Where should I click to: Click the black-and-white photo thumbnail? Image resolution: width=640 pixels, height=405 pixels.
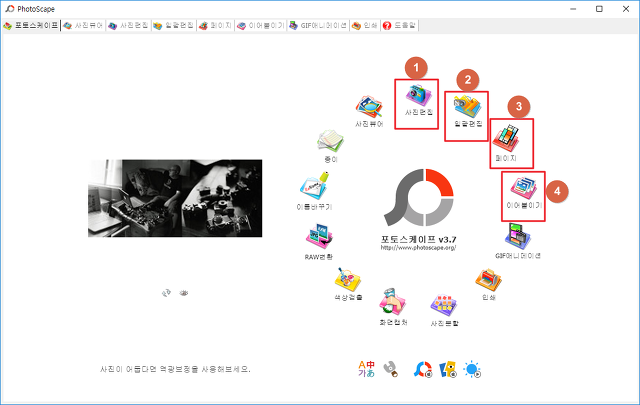coord(175,198)
